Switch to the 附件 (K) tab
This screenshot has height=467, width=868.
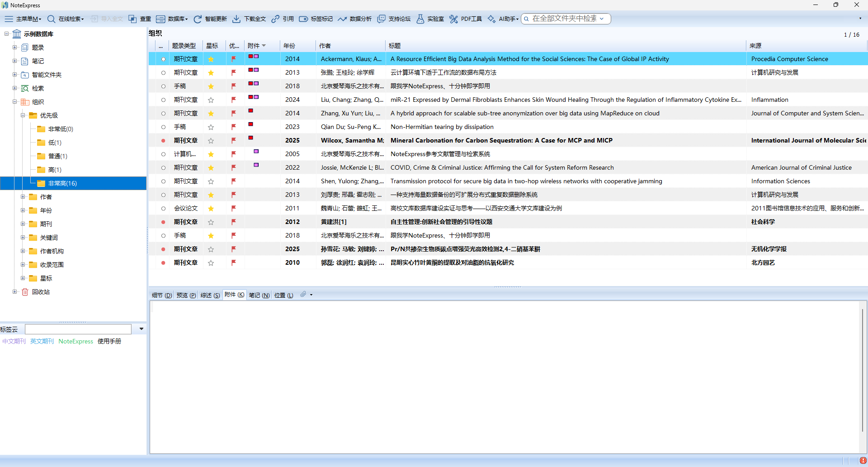(235, 295)
